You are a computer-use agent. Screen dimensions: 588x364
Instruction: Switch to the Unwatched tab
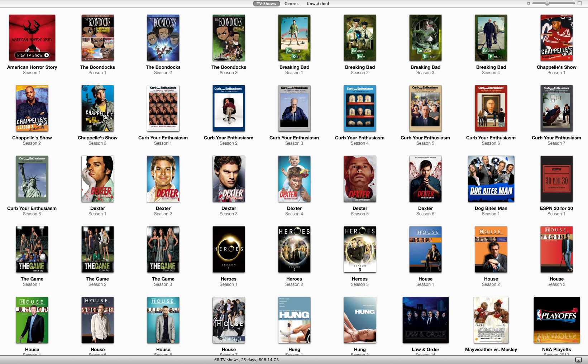pos(318,4)
